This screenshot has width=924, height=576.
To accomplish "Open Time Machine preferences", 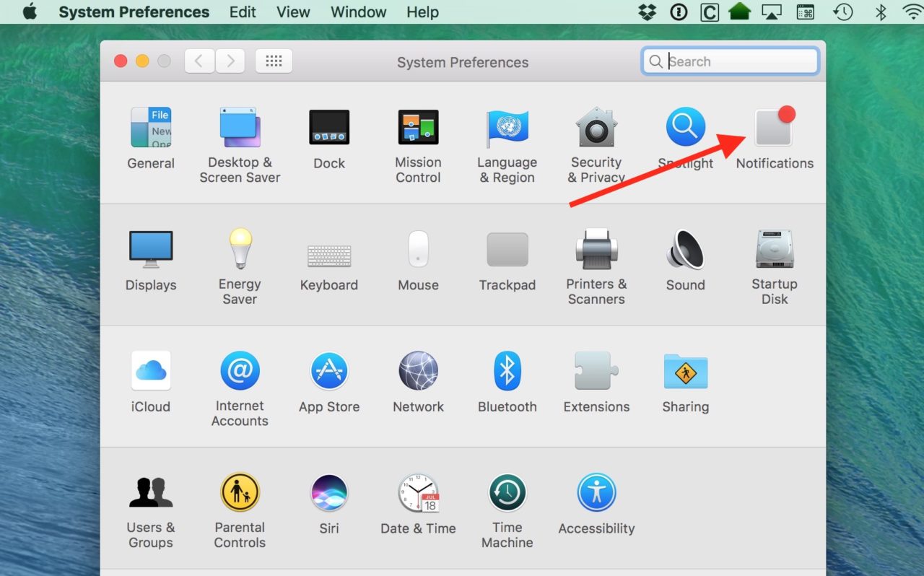I will [x=507, y=511].
